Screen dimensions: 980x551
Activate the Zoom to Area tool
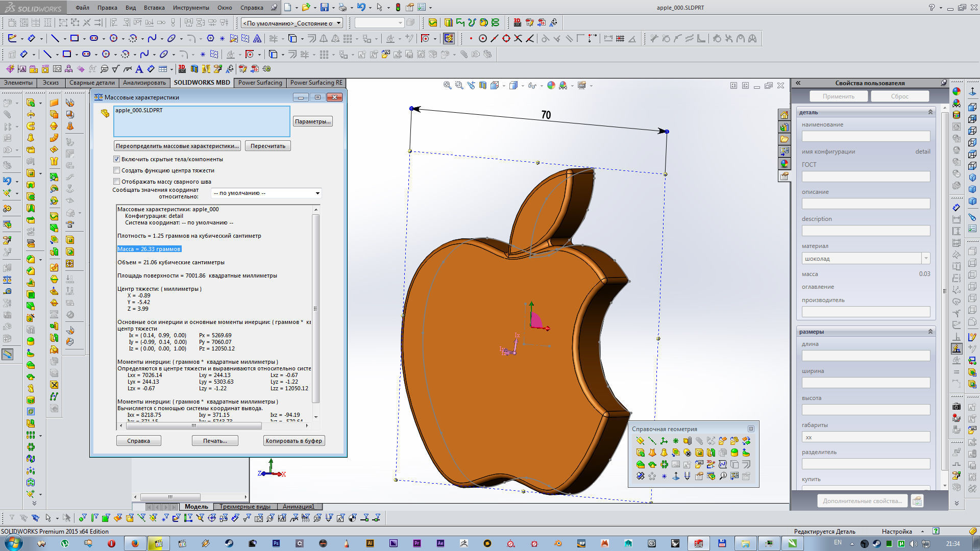click(x=458, y=85)
